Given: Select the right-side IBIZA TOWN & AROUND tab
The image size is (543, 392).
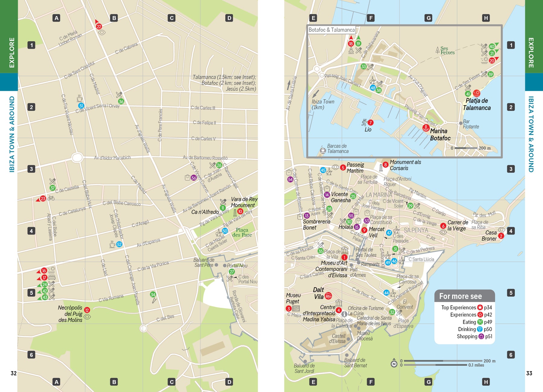Looking at the screenshot, I should click(x=534, y=134).
